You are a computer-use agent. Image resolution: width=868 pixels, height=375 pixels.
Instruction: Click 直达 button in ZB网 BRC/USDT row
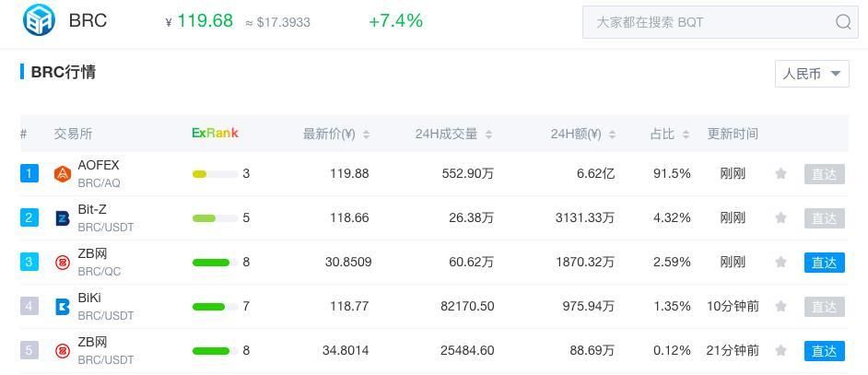pyautogui.click(x=825, y=351)
